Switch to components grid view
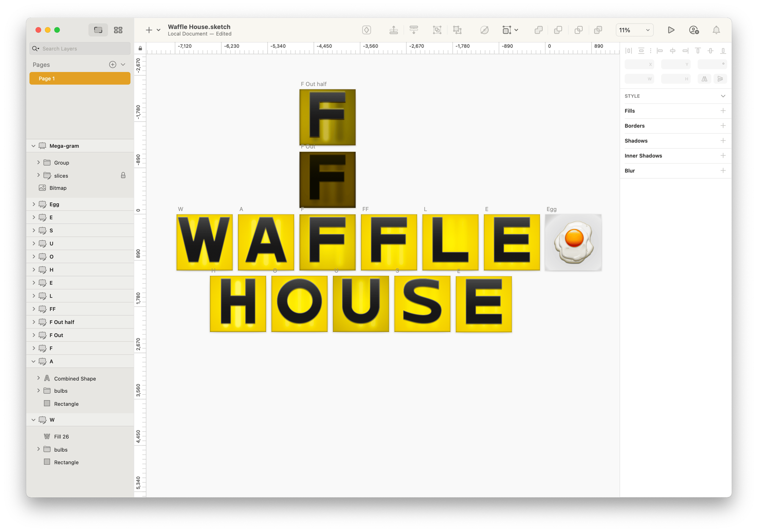The height and width of the screenshot is (532, 758). point(118,30)
